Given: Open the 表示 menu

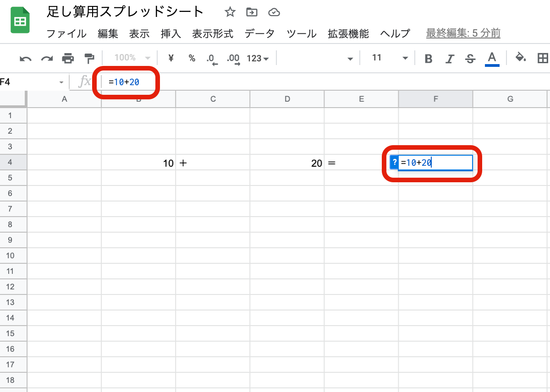Looking at the screenshot, I should tap(139, 33).
